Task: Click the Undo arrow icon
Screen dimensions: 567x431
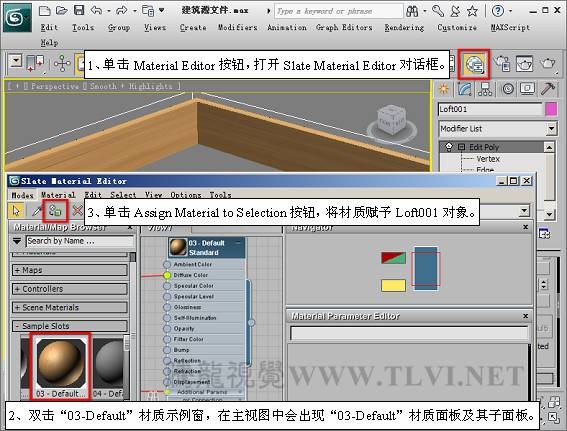Action: coord(96,10)
